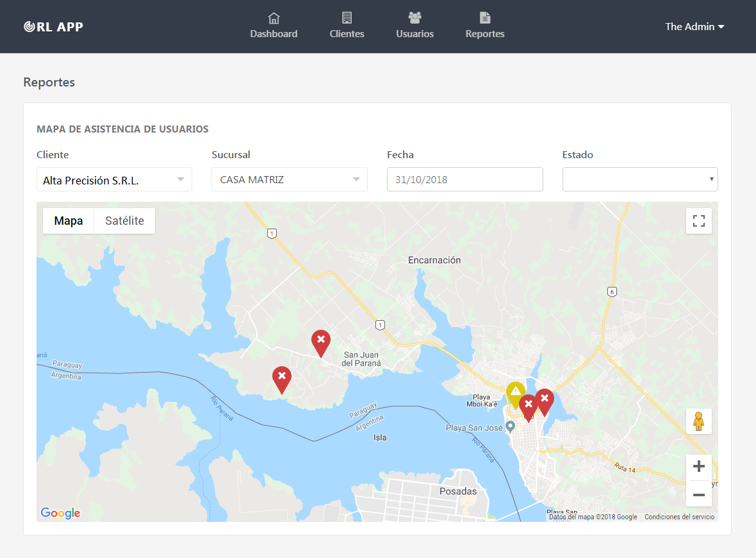
Task: Click the Fecha date field
Action: click(x=464, y=180)
